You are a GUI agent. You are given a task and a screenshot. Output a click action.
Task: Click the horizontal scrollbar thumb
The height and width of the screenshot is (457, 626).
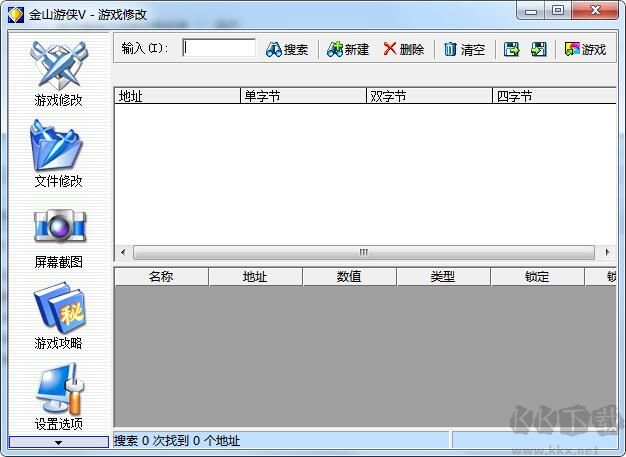pos(364,252)
